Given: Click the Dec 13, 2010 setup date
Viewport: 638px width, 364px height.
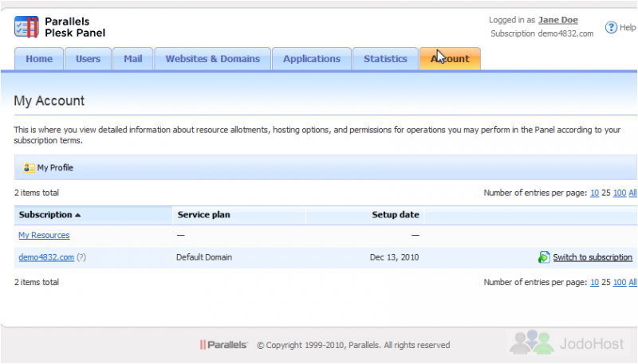Looking at the screenshot, I should pyautogui.click(x=394, y=257).
